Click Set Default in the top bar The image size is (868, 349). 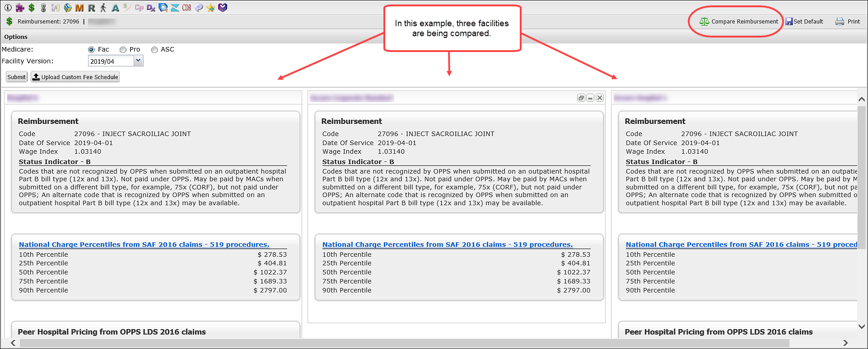point(804,21)
